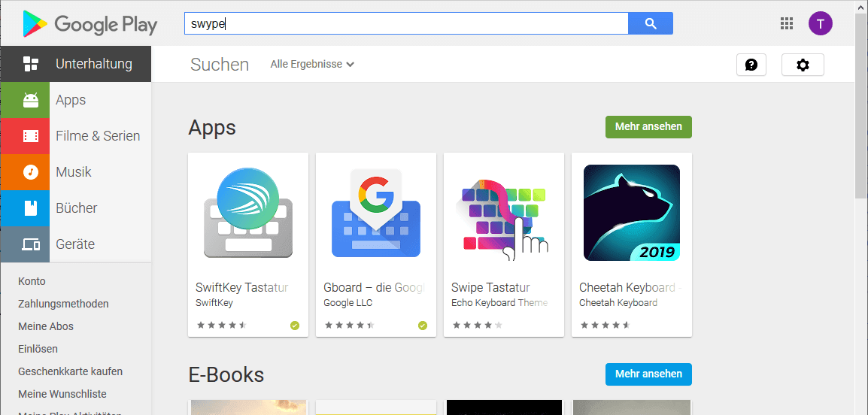
Task: Click the blue search magnifier button
Action: [x=651, y=23]
